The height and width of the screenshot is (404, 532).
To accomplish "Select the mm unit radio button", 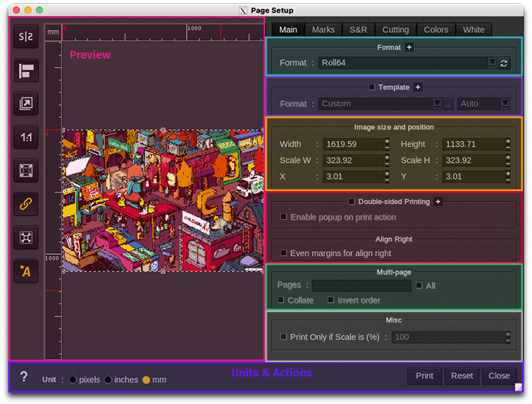I will (x=146, y=380).
